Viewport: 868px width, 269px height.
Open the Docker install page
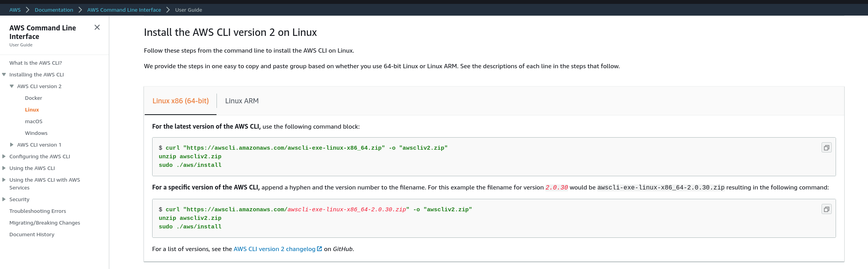tap(34, 98)
